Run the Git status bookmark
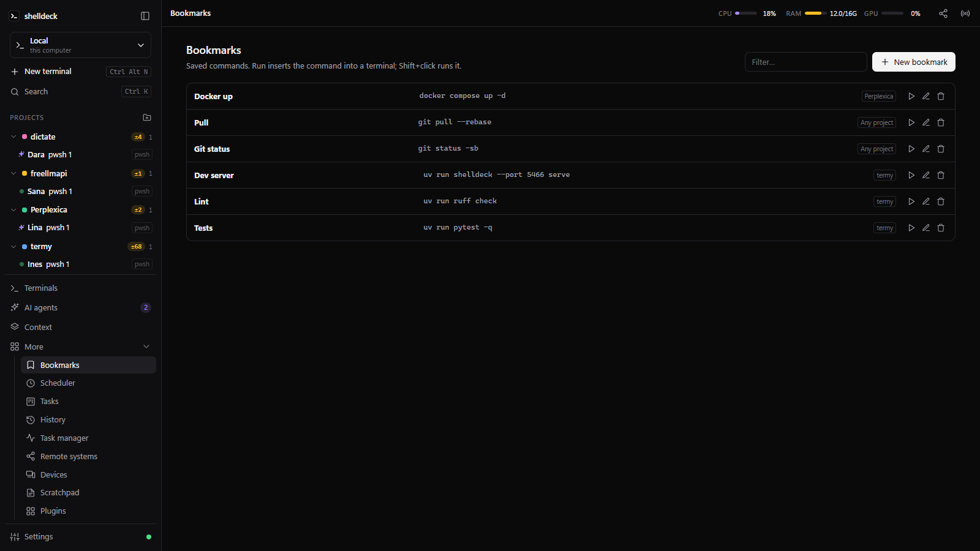 (911, 149)
